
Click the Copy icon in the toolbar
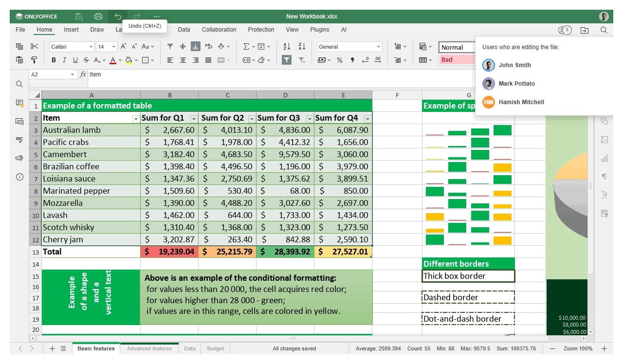(19, 46)
